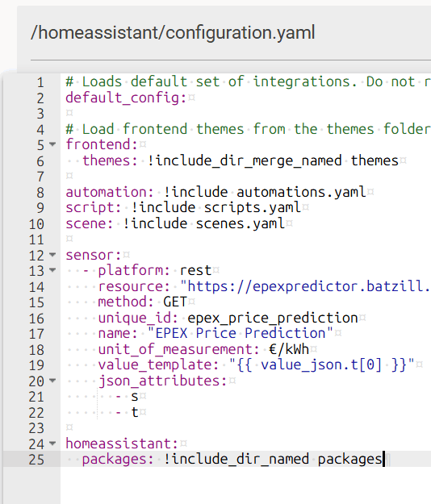Viewport: 431px width, 504px height.
Task: Collapse the json_attributes fold arrow
Action: click(52, 381)
